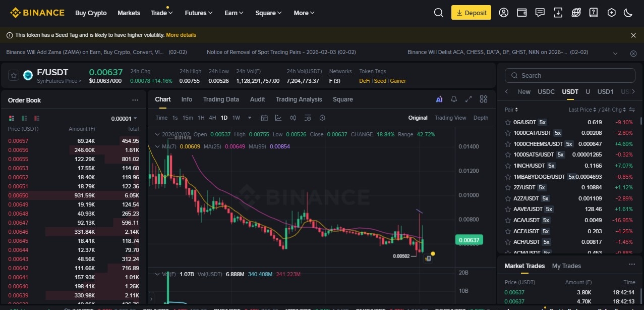This screenshot has height=310, width=644.
Task: Click the download app icon
Action: click(x=558, y=13)
